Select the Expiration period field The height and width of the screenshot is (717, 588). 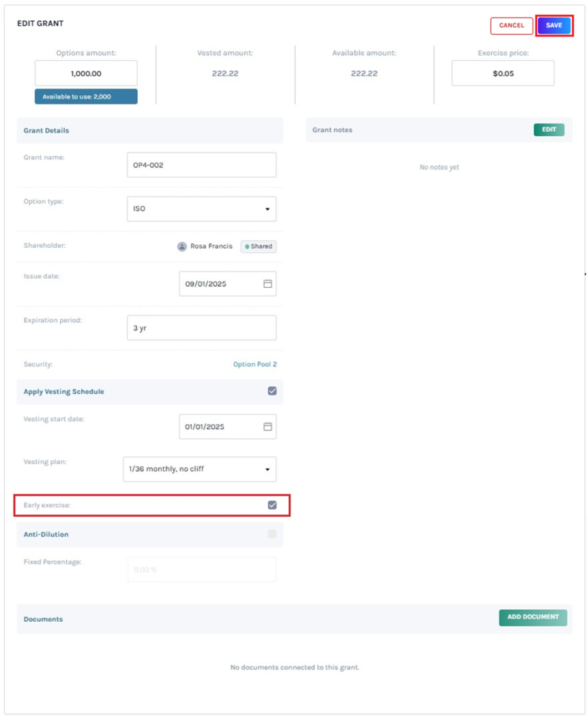click(x=202, y=328)
